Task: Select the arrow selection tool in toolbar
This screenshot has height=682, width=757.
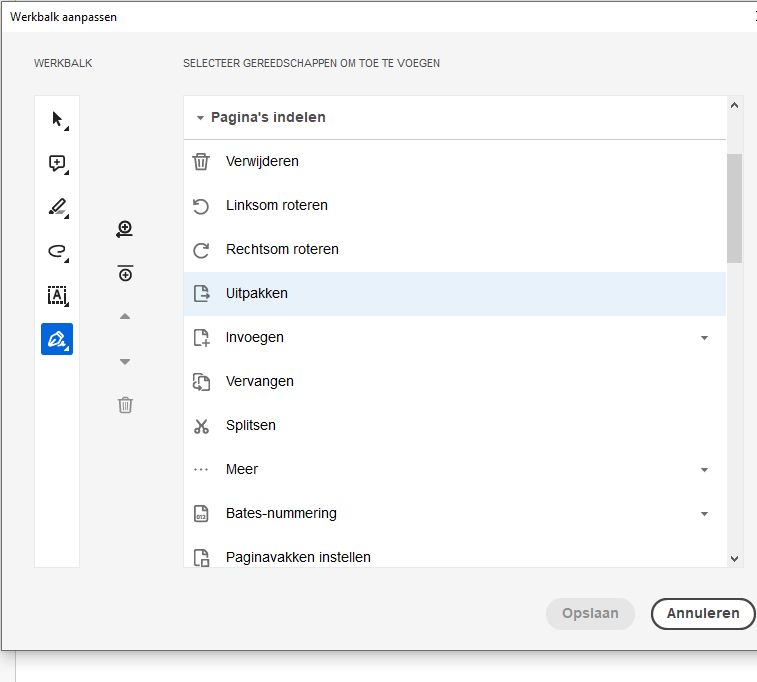Action: (57, 119)
